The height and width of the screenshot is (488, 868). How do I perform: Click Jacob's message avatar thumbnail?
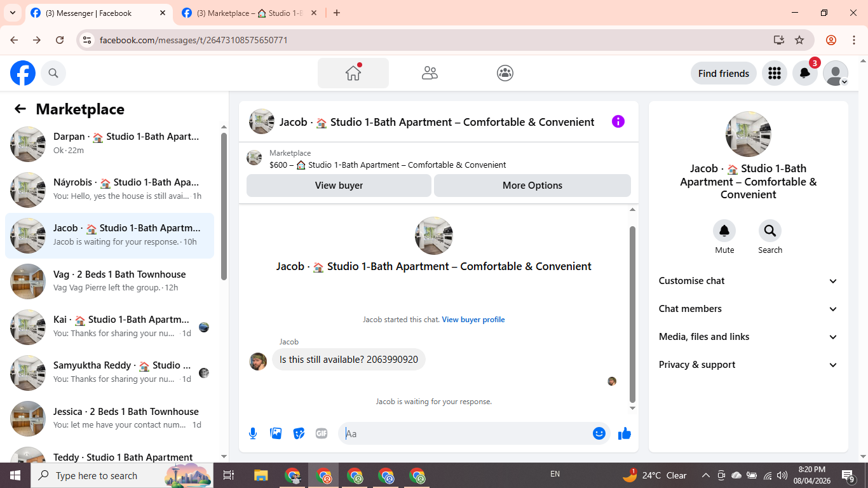click(258, 362)
